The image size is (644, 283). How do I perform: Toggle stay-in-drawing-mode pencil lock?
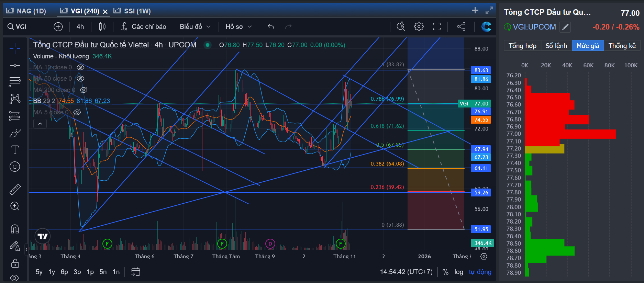15,246
